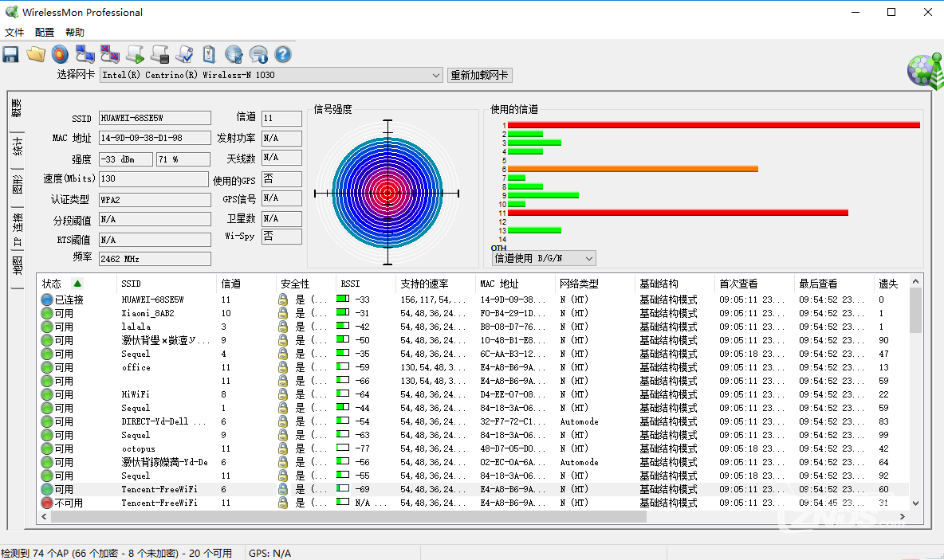This screenshot has height=560, width=944.
Task: Click the horizontal scrollbar left arrow of AP list
Action: pos(44,517)
